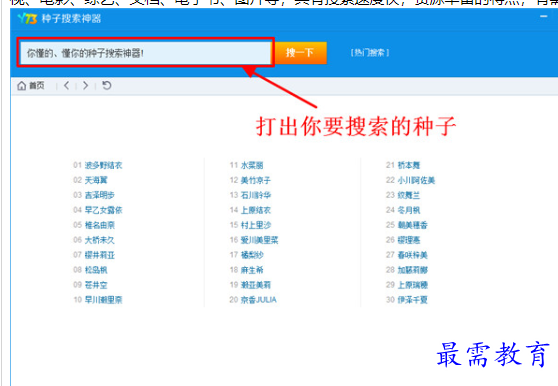Image resolution: width=558 pixels, height=386 pixels.
Task: Open the 22 小川阿佐美 link
Action: pyautogui.click(x=416, y=180)
